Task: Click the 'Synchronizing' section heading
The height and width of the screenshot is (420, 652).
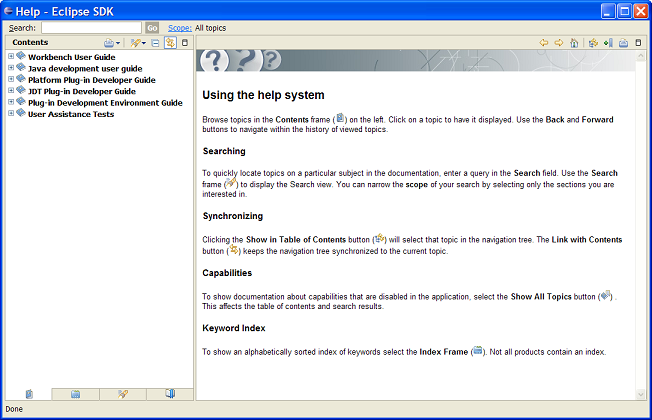Action: click(x=233, y=216)
